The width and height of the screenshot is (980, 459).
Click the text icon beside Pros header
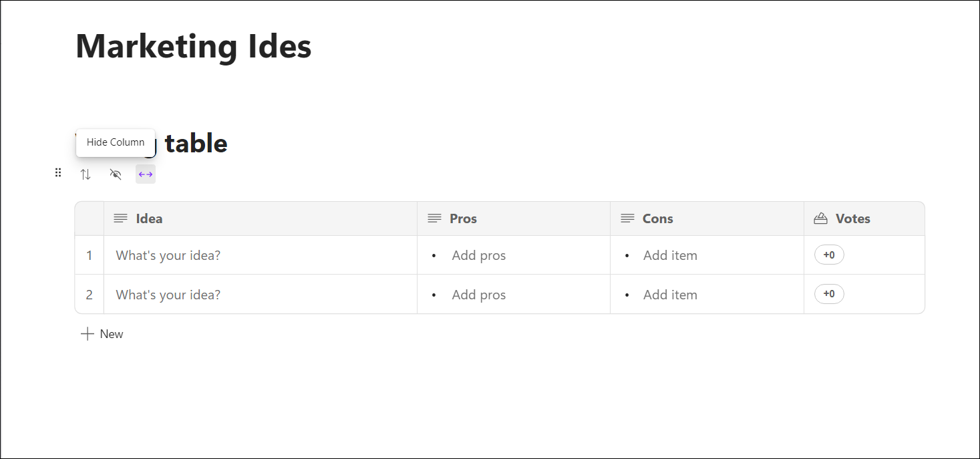pyautogui.click(x=434, y=218)
